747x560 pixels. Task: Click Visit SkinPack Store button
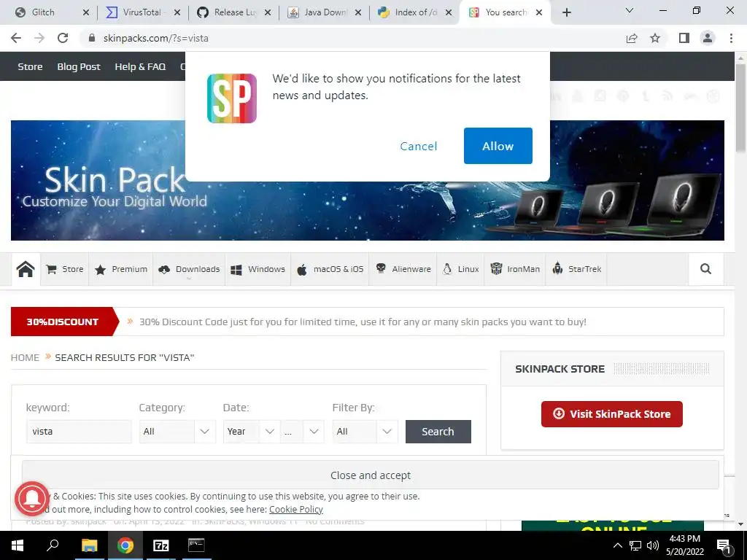coord(612,414)
